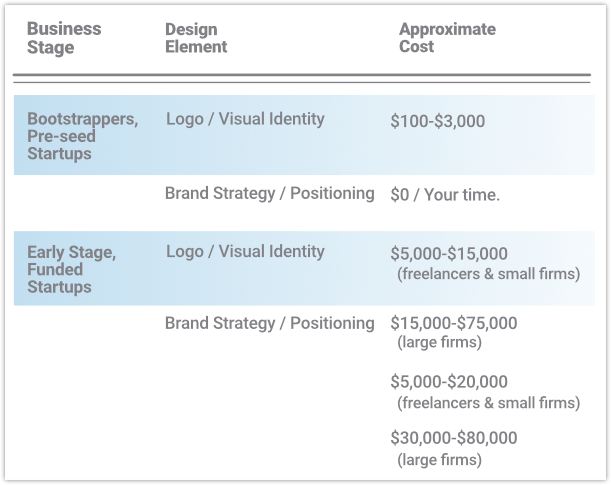Click the Design Element column header
The image size is (611, 485).
(x=196, y=38)
